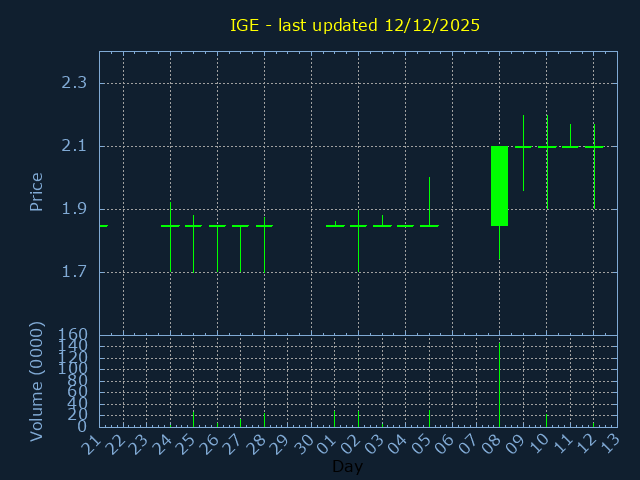Click the 1.7 price axis label
The height and width of the screenshot is (480, 640).
[x=74, y=273]
